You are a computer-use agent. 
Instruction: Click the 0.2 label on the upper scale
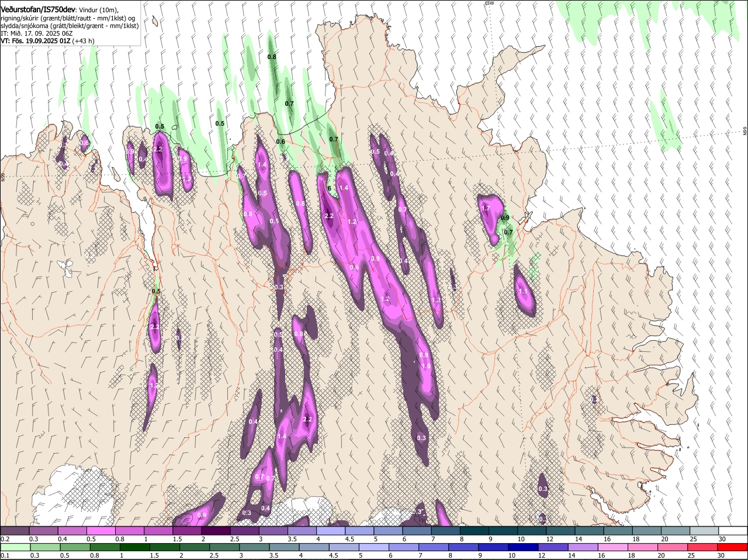(x=5, y=539)
